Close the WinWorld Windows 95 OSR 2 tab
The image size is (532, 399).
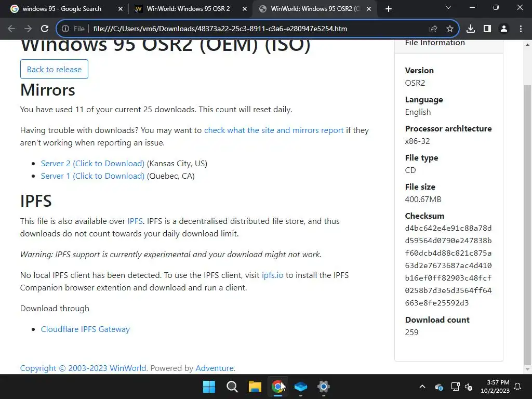pos(245,9)
